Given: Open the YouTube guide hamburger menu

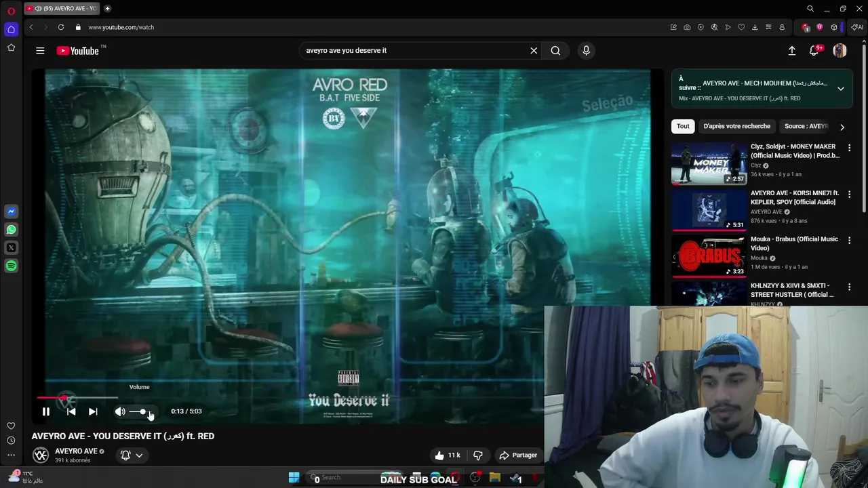Looking at the screenshot, I should coord(40,50).
